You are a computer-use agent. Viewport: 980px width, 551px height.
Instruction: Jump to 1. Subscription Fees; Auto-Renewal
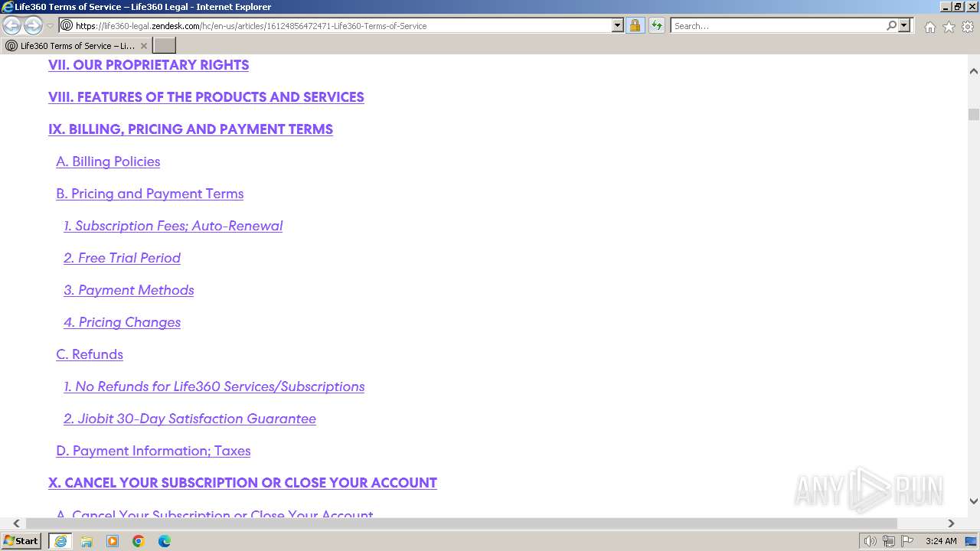coord(173,226)
